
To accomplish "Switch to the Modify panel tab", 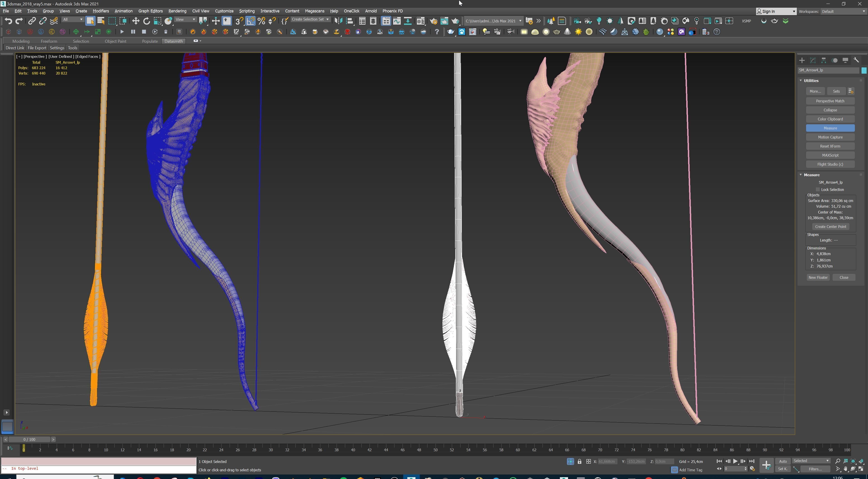I will click(813, 60).
